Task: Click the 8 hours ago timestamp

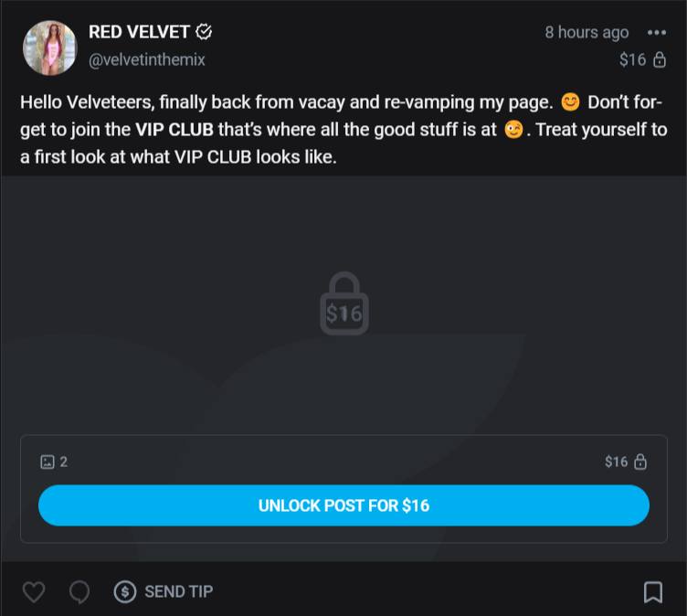Action: pyautogui.click(x=587, y=32)
